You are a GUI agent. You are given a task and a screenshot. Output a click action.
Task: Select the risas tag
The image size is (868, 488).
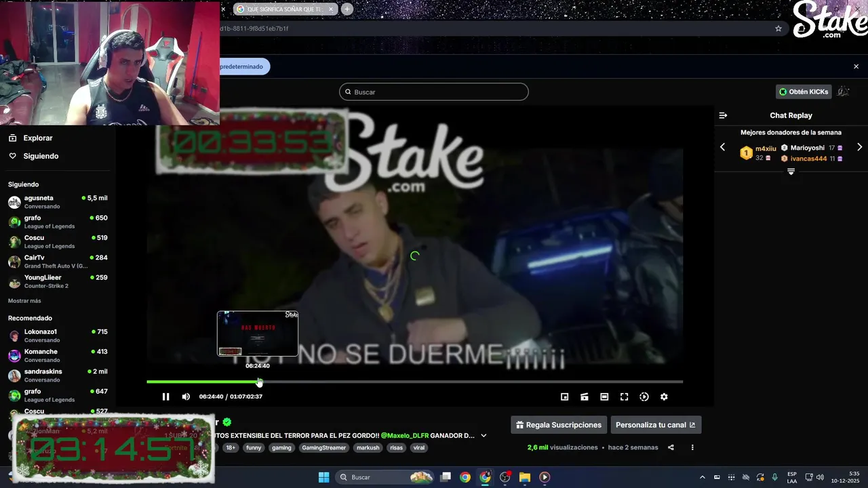click(396, 447)
